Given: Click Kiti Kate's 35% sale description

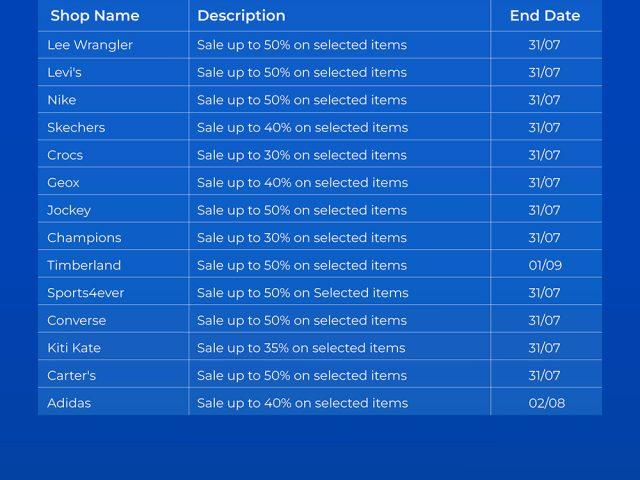Looking at the screenshot, I should [x=301, y=348].
